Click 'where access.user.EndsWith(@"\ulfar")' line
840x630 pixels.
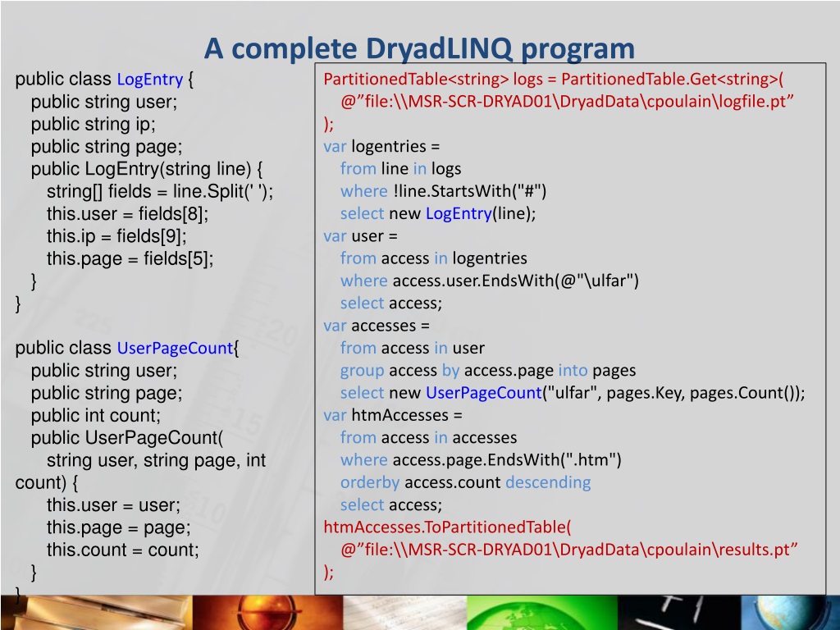tap(490, 281)
